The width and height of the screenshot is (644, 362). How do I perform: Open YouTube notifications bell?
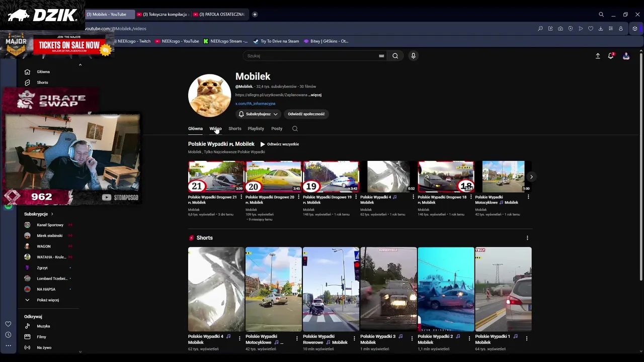[x=611, y=56]
